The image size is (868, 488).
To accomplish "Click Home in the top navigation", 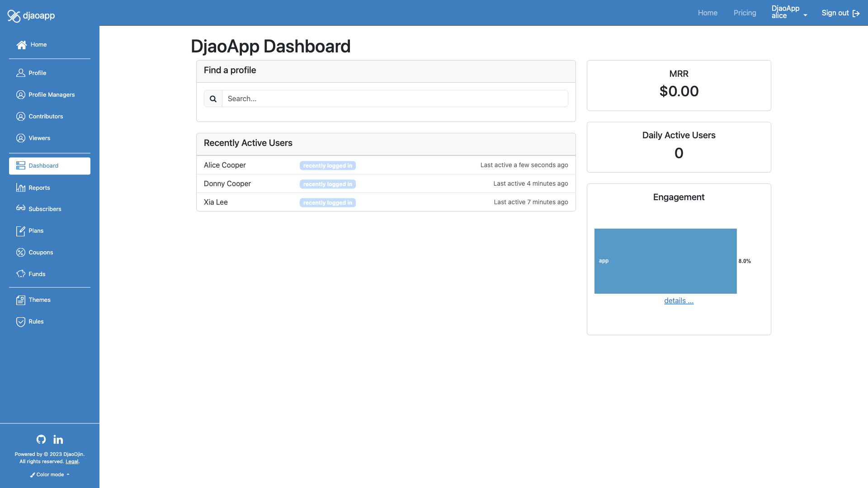I will 708,13.
